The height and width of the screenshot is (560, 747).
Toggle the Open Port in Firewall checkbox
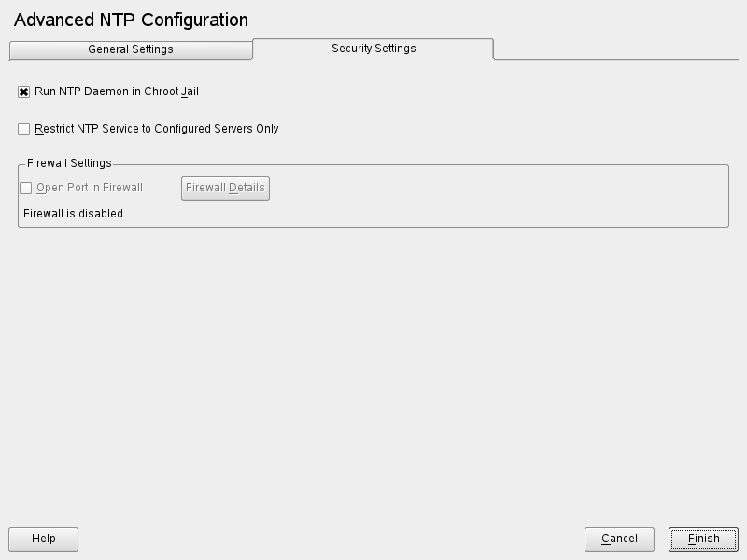pyautogui.click(x=26, y=188)
